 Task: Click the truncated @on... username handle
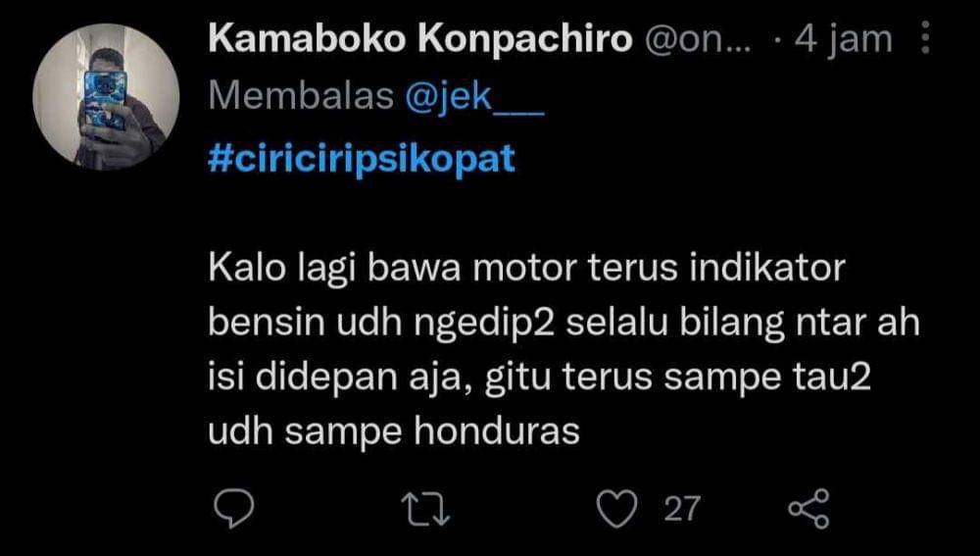pyautogui.click(x=698, y=40)
